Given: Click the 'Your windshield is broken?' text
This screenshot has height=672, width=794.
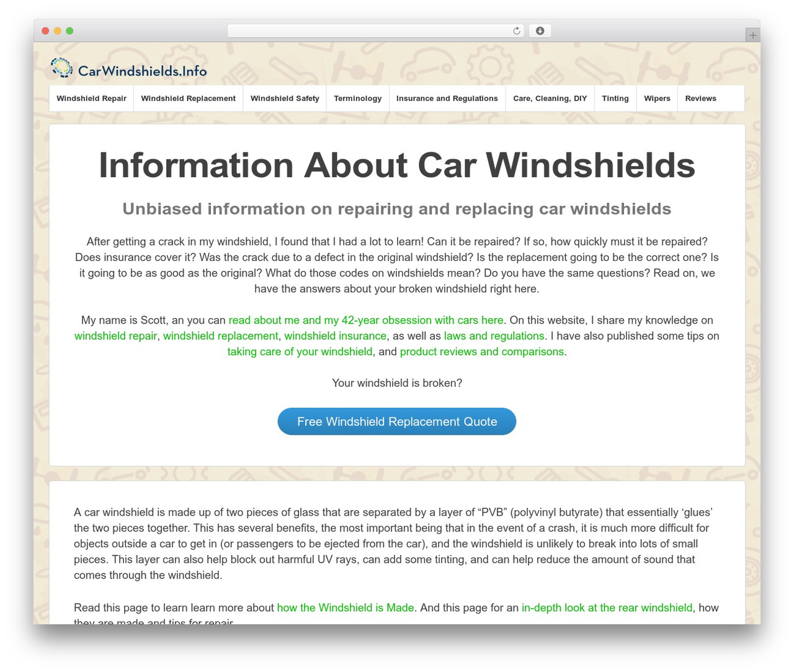Looking at the screenshot, I should point(397,383).
